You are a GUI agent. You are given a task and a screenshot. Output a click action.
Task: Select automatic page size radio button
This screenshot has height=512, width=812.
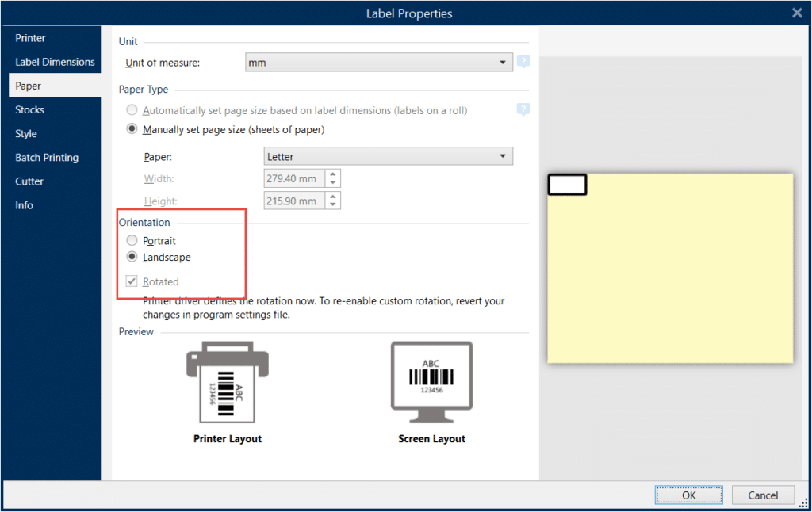coord(132,109)
